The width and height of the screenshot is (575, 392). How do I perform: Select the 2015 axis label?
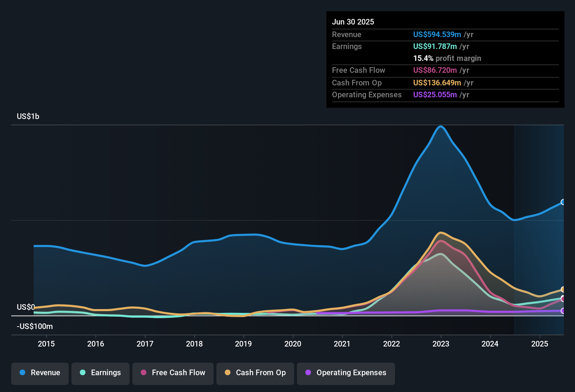46,344
